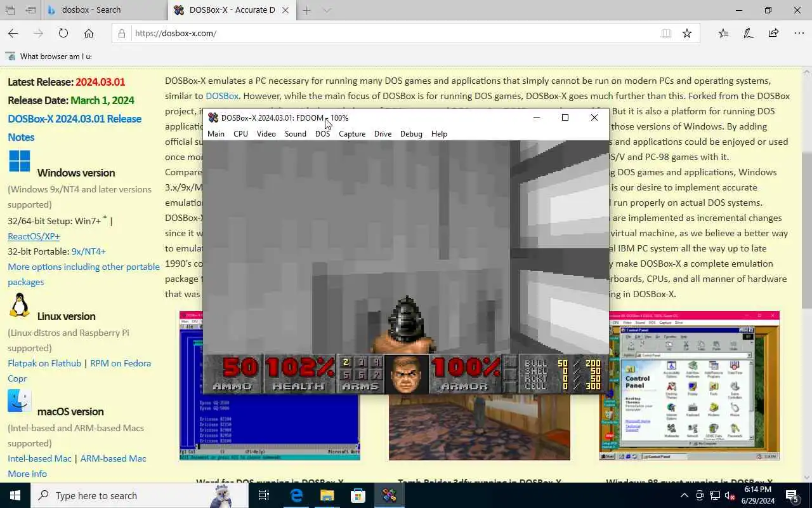Click the ARM-based Mac link
The width and height of the screenshot is (812, 508).
(114, 458)
